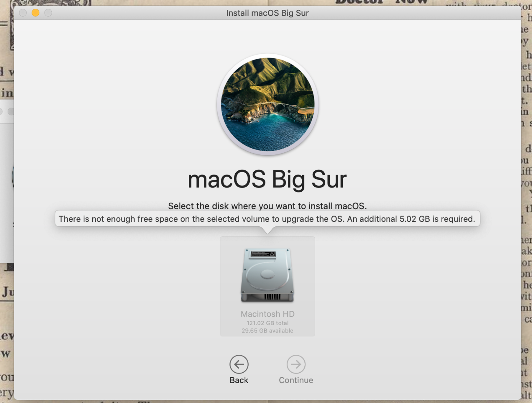Click the pointer arrow beneath the error tooltip
Viewport: 532px width, 403px height.
pos(267,230)
